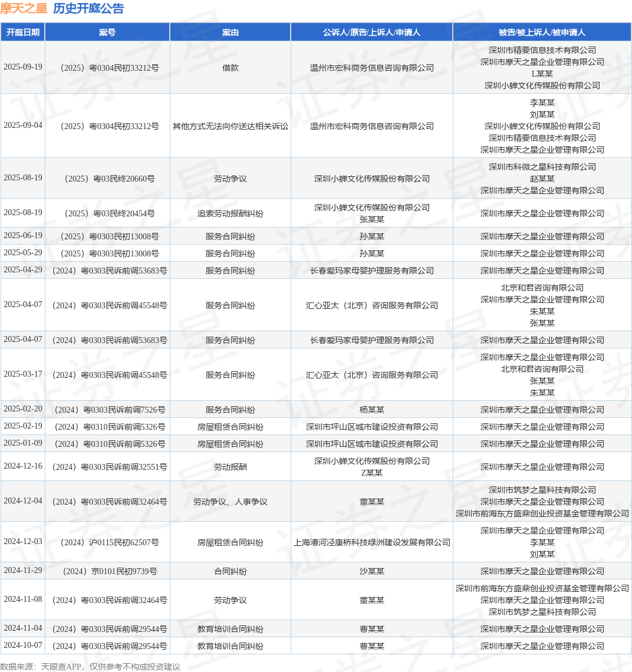Click the 劳动报酬 cause cell

point(231,467)
